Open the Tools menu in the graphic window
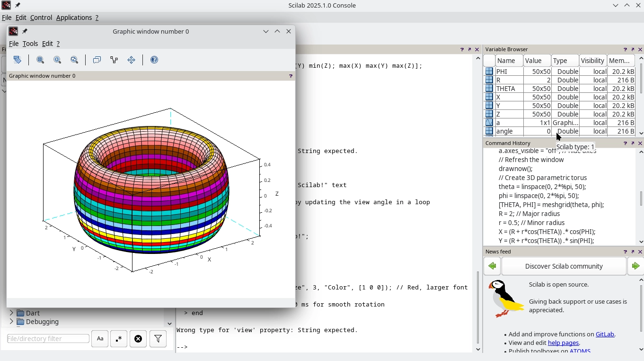This screenshot has width=644, height=361. point(30,44)
